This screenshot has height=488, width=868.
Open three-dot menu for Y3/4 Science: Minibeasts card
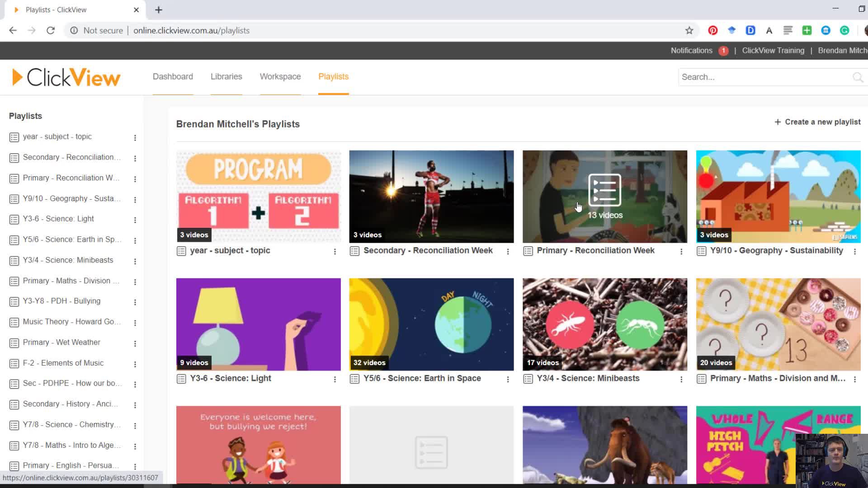click(x=681, y=380)
